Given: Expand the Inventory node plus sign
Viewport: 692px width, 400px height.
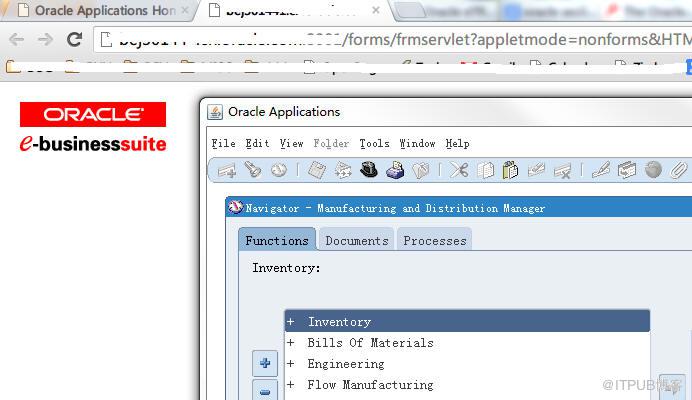Looking at the screenshot, I should (x=290, y=321).
